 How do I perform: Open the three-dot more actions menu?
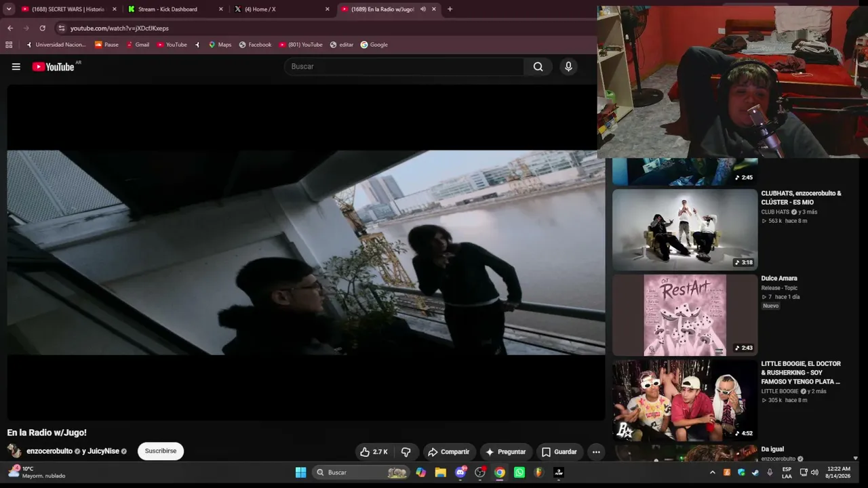(x=596, y=452)
